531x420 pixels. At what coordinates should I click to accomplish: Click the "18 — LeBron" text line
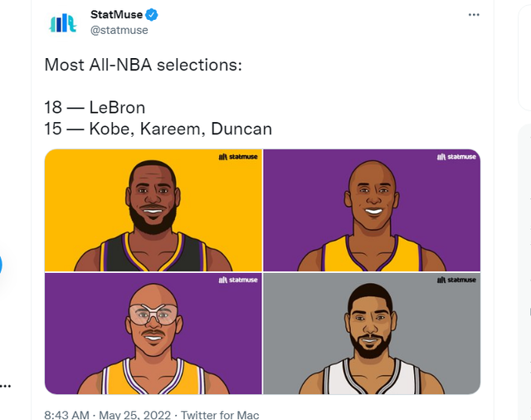(x=95, y=108)
